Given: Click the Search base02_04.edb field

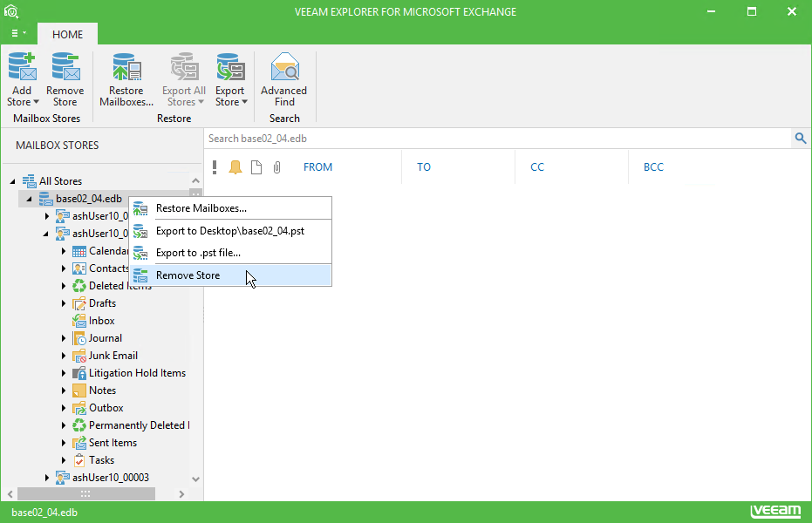Looking at the screenshot, I should pos(497,139).
